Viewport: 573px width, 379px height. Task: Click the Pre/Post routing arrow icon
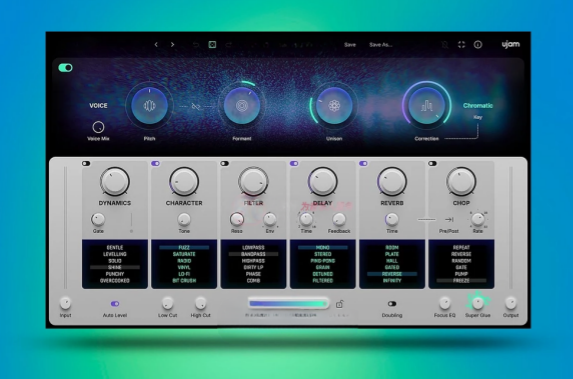coord(449,219)
